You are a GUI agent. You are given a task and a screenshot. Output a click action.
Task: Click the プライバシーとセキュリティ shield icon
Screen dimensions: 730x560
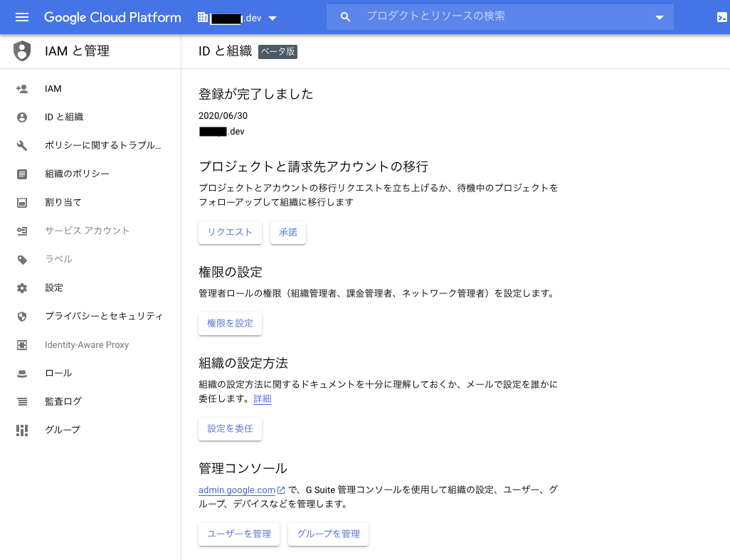click(22, 317)
